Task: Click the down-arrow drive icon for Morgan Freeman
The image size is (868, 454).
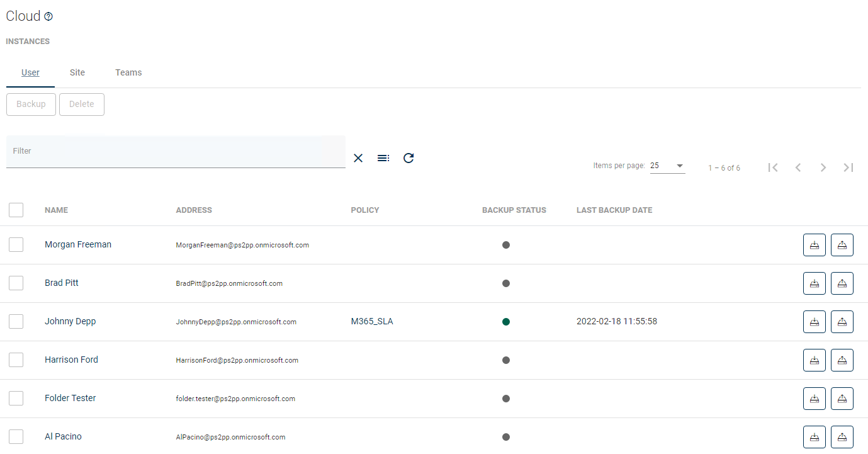Action: (x=814, y=245)
